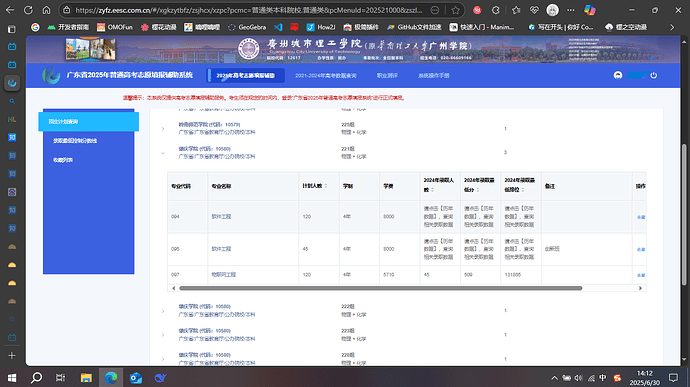Click the Copilot icon in browser toolbar

click(590, 10)
